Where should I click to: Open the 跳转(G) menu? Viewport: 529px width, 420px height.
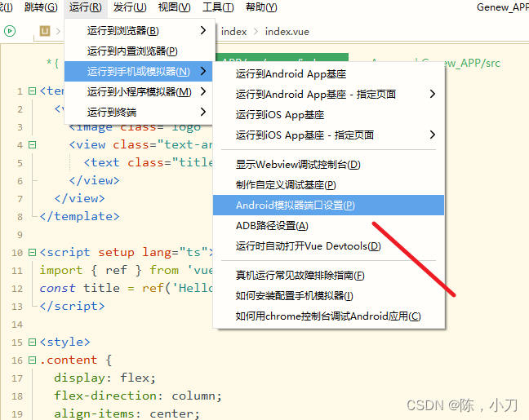[41, 7]
